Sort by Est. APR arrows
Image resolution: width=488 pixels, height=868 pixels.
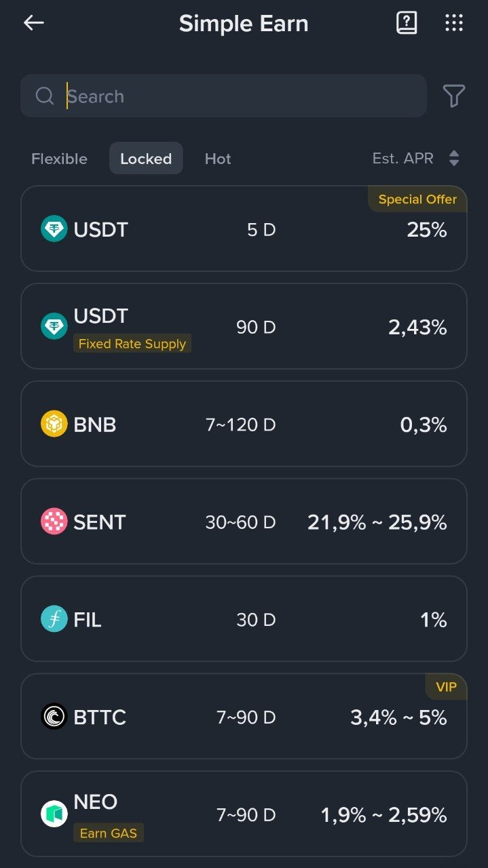[454, 159]
